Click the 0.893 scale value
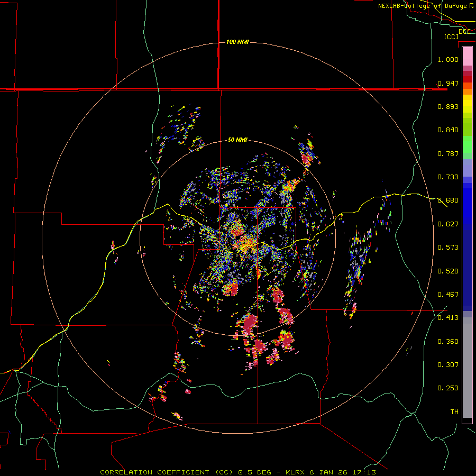This screenshot has width=476, height=476. point(448,106)
